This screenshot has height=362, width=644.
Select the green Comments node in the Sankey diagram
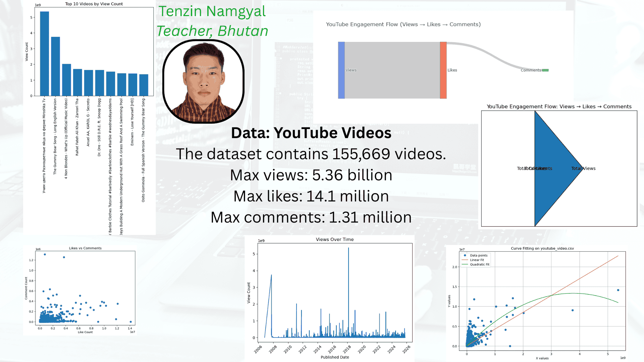coord(545,70)
